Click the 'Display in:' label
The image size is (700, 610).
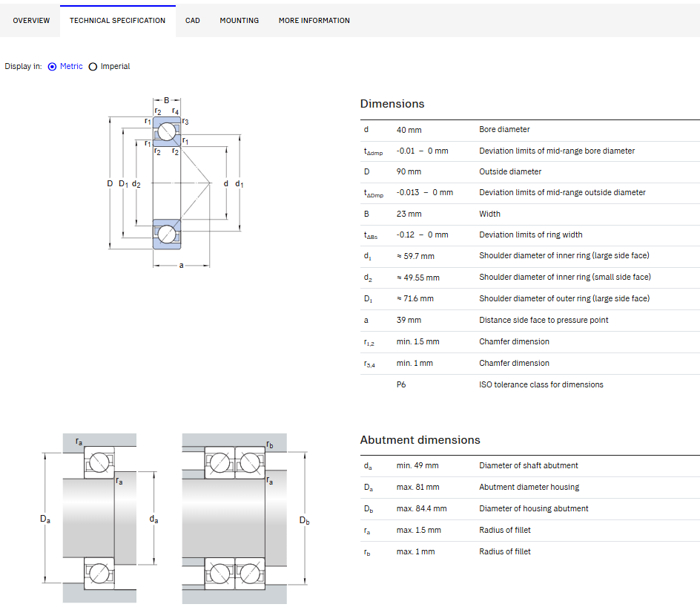point(23,67)
